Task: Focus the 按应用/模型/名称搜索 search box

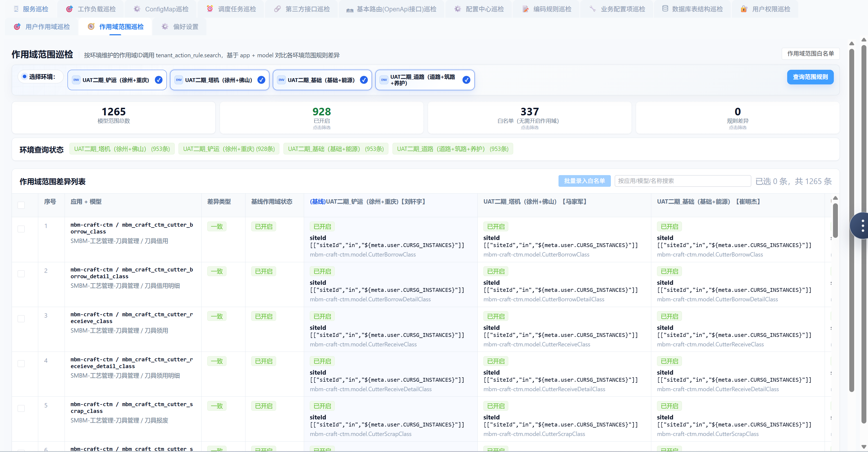Action: 683,181
